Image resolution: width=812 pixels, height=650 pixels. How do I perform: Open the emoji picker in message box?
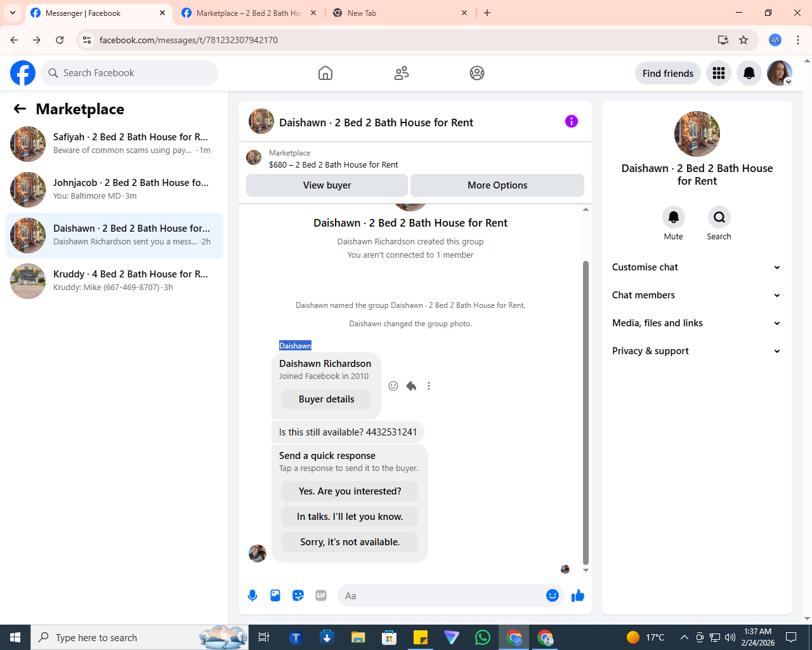click(553, 595)
